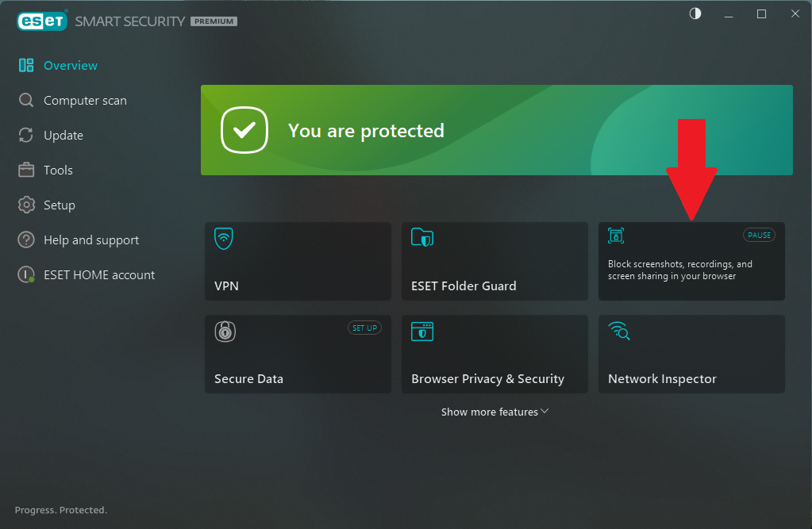Toggle the contrast theme mode icon

coord(695,13)
